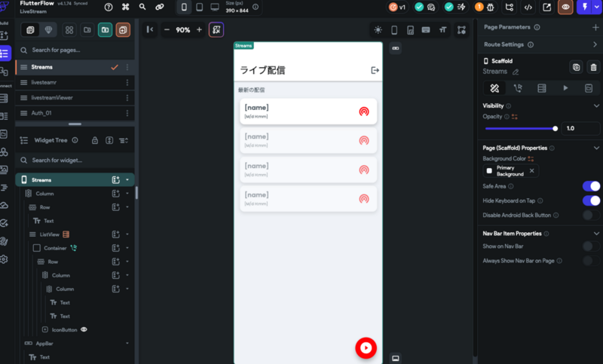
Task: Focus the Search for pages field
Action: click(x=75, y=50)
